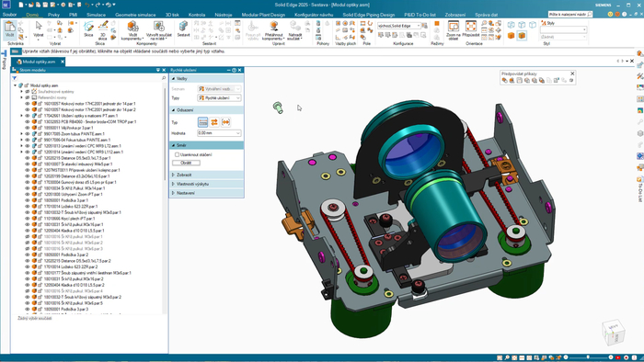Show the Referenční roviny node
644x362 pixels.
click(x=28, y=97)
